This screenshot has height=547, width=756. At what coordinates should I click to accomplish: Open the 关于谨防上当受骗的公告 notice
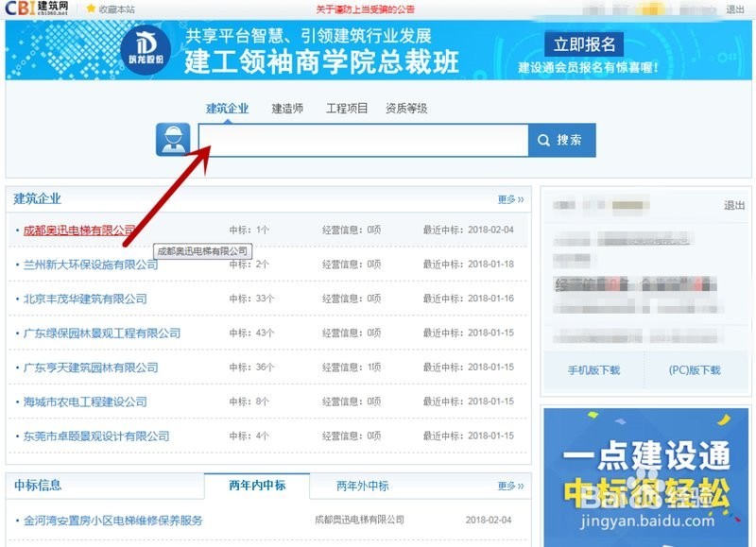coord(365,9)
